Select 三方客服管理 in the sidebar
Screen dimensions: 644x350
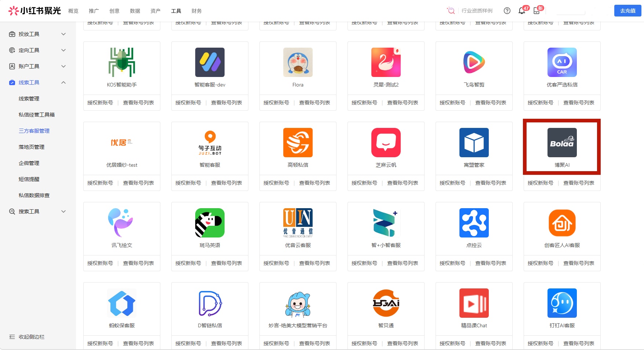point(34,131)
